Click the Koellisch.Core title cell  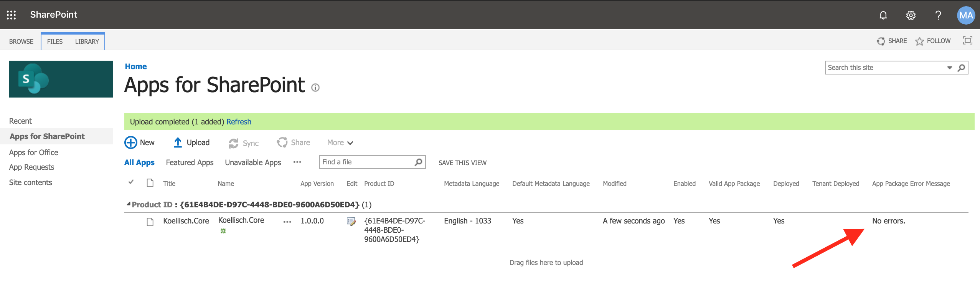(x=186, y=221)
